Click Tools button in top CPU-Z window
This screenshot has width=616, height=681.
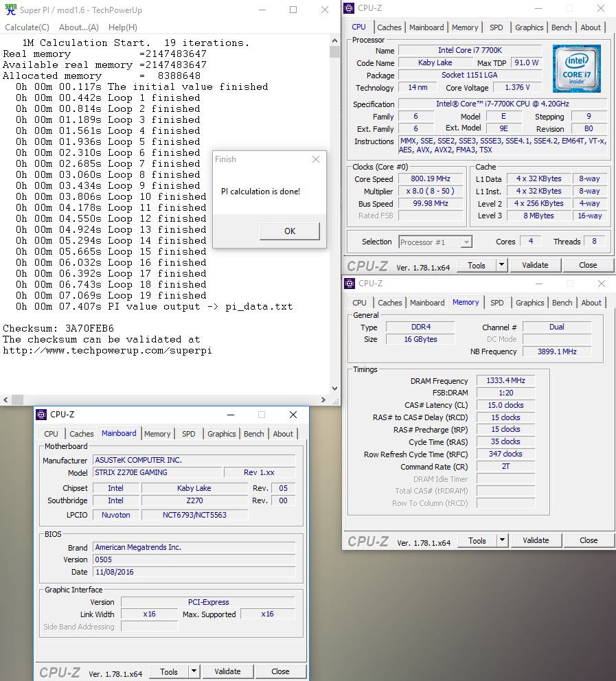(477, 266)
